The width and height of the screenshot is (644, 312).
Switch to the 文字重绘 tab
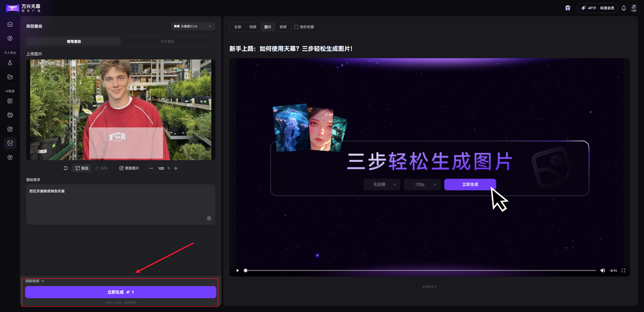point(167,41)
